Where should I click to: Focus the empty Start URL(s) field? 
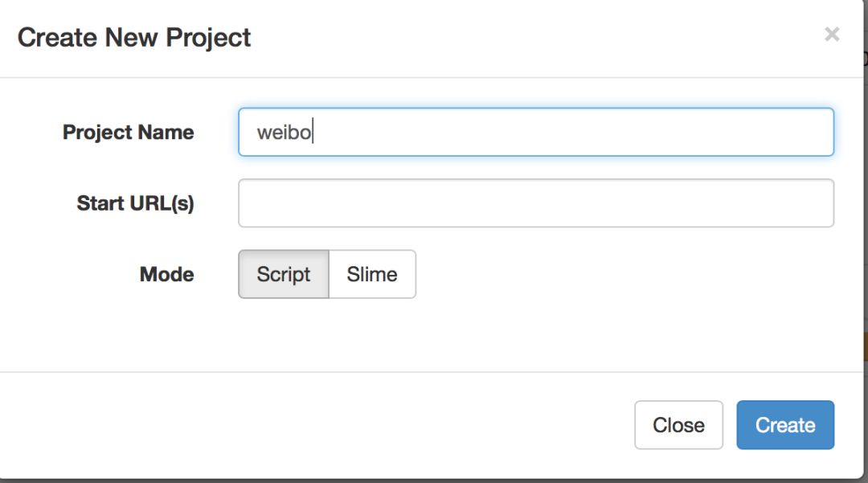(535, 203)
